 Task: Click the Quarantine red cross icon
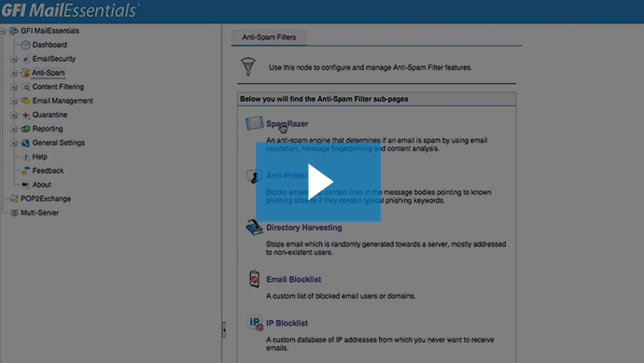click(25, 115)
